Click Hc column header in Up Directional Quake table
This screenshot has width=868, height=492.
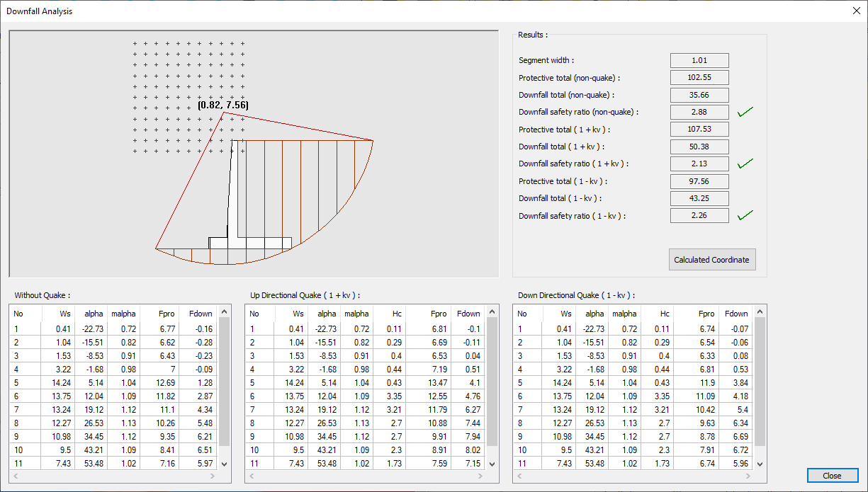coord(396,314)
